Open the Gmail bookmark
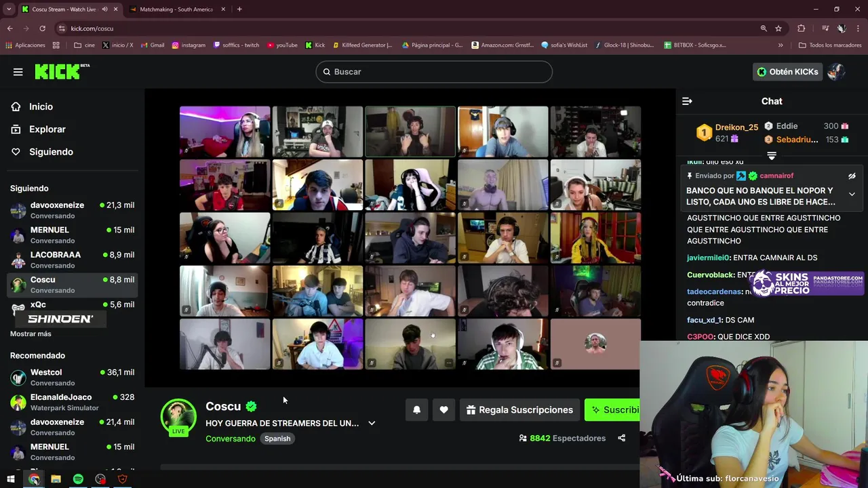 (x=153, y=45)
